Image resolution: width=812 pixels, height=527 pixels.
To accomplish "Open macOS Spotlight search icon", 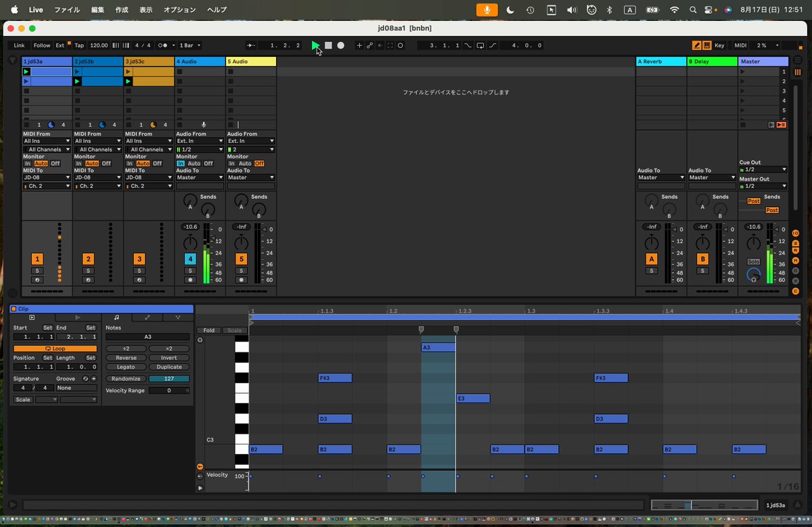I will coord(692,10).
